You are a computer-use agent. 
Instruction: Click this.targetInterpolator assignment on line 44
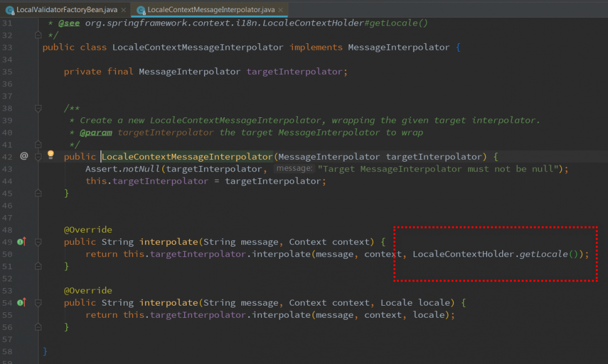(x=147, y=181)
